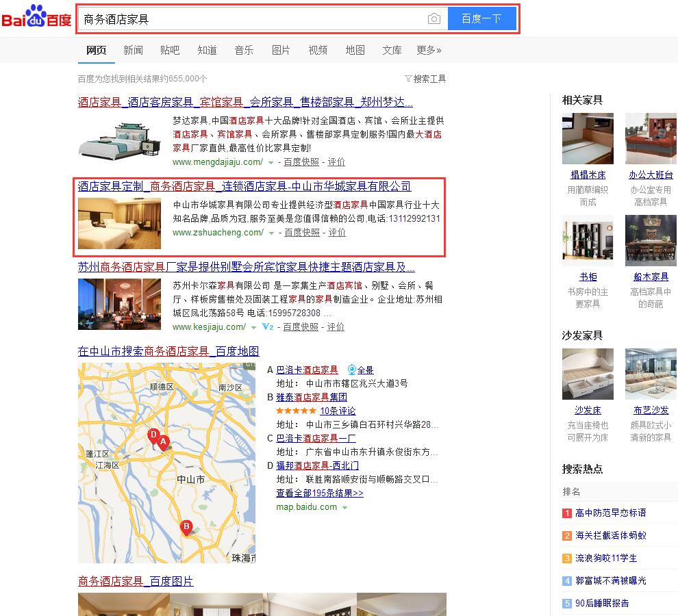Open the 榻榻米床 furniture thumbnail
Screen dimensions: 678x616
point(588,139)
